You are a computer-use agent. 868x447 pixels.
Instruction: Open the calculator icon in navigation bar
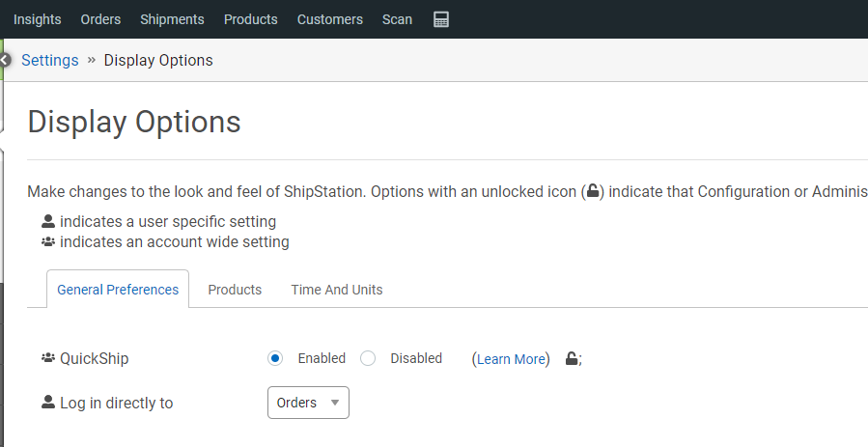(441, 19)
